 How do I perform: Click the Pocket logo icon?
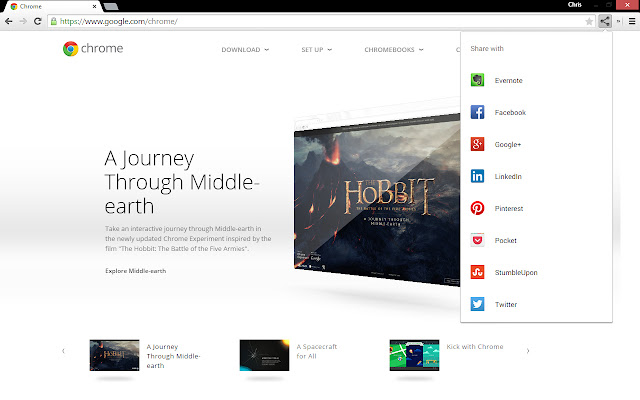point(477,240)
